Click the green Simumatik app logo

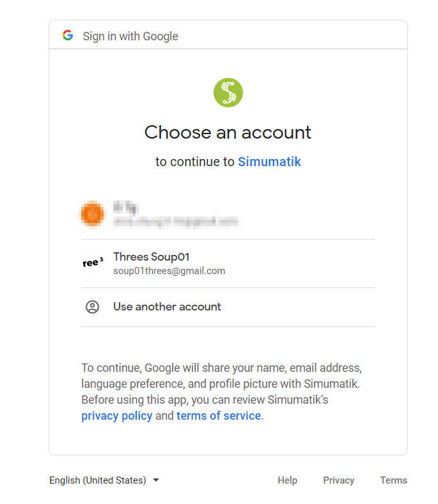click(x=228, y=93)
